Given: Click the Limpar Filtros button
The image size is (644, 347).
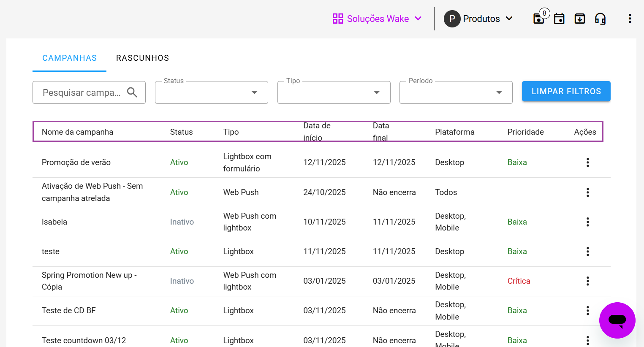Looking at the screenshot, I should click(566, 91).
